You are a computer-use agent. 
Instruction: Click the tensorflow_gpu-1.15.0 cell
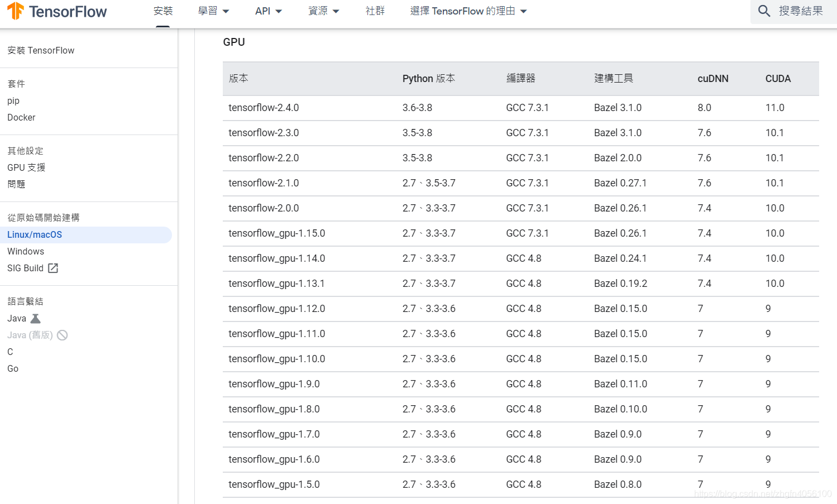[x=277, y=233]
